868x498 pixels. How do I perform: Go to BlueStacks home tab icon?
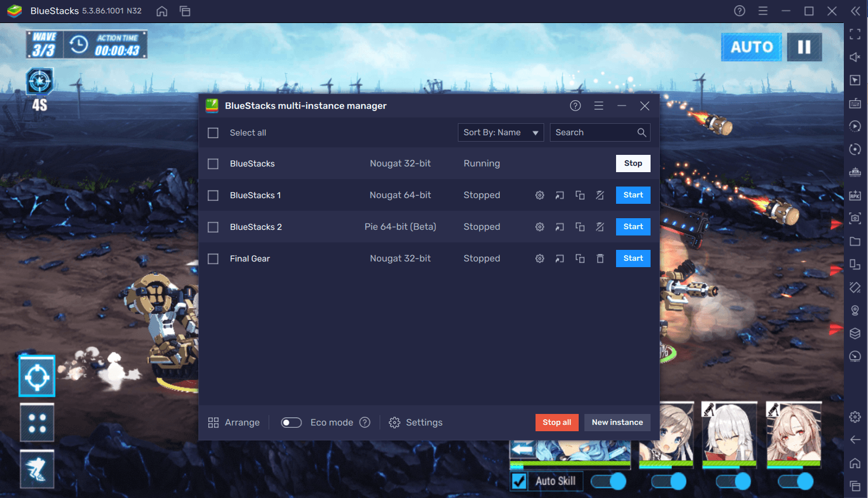162,11
